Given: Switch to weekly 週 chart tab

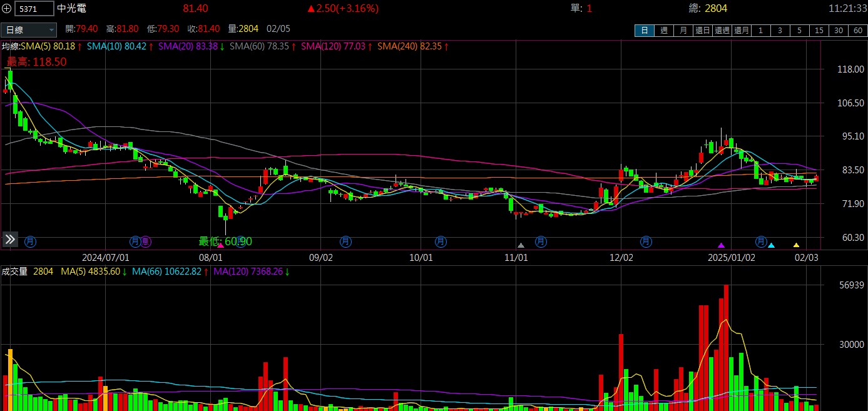Looking at the screenshot, I should [663, 30].
